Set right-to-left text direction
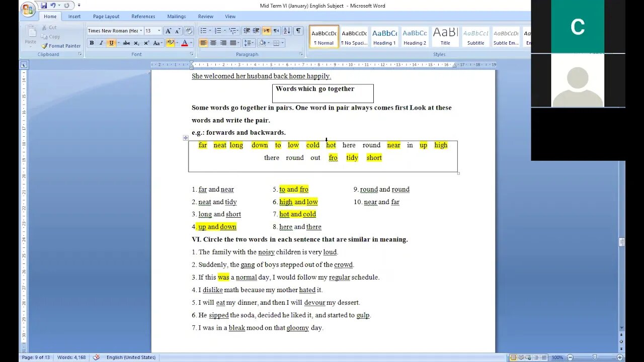 pyautogui.click(x=276, y=31)
